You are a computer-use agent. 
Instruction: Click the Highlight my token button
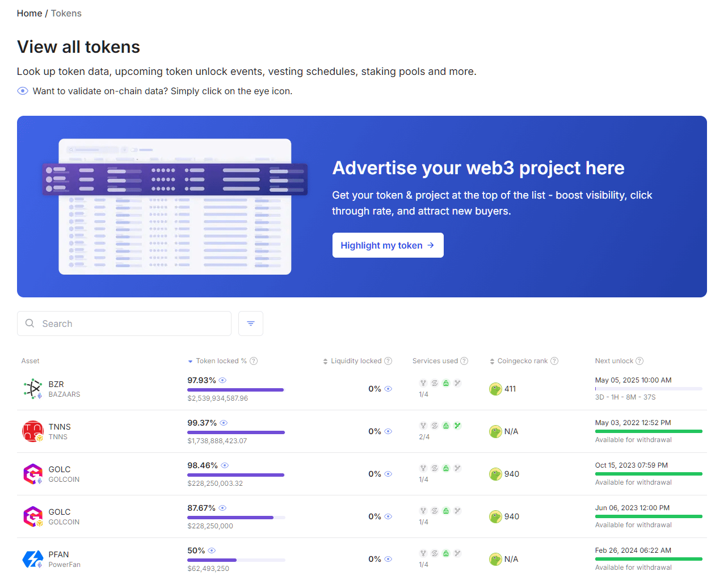388,245
